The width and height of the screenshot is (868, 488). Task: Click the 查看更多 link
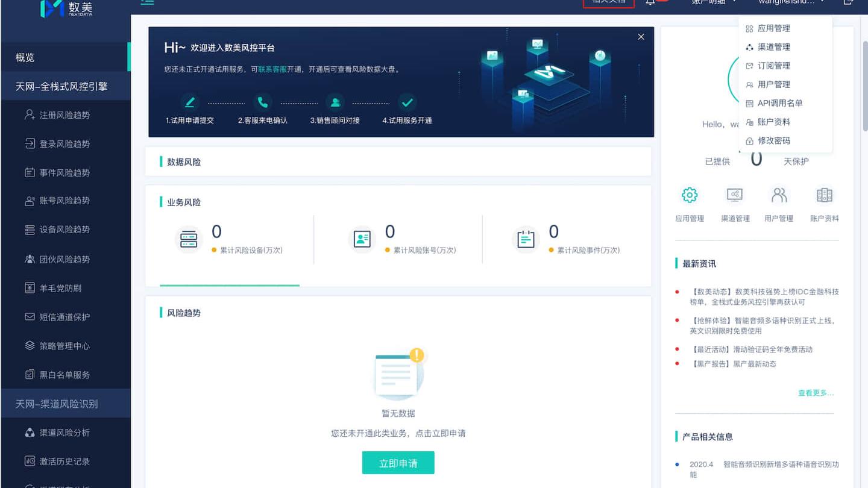point(816,393)
